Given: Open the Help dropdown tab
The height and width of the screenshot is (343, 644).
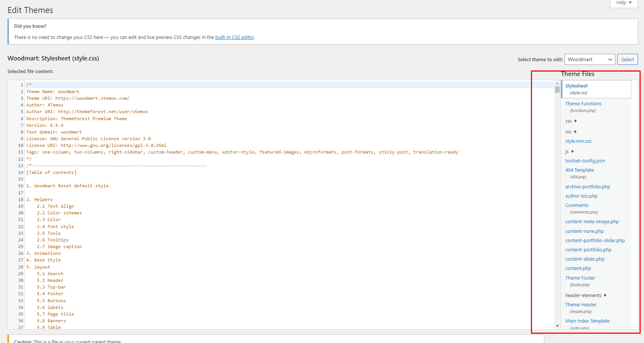Looking at the screenshot, I should [x=624, y=3].
